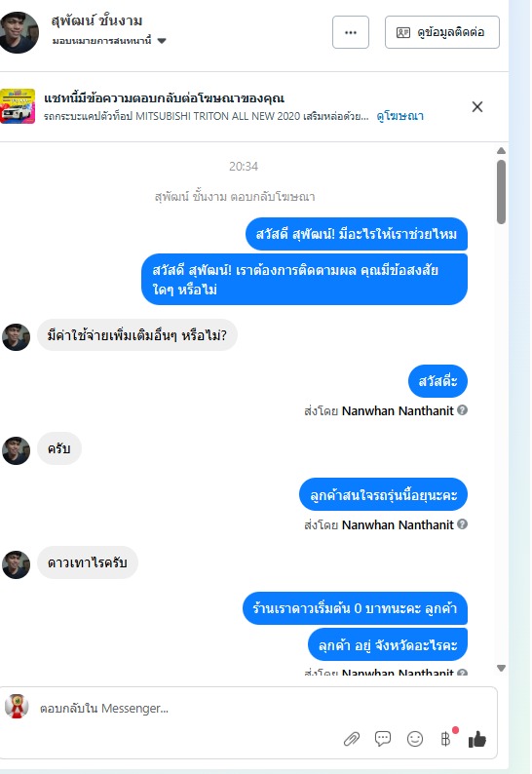This screenshot has width=532, height=774.
Task: Open saved replies speech bubble icon
Action: [383, 739]
